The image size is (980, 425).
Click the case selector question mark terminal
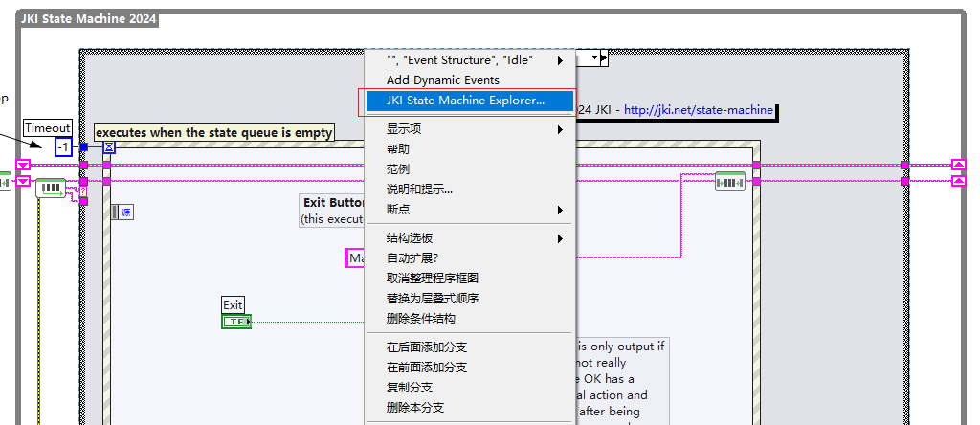click(84, 191)
